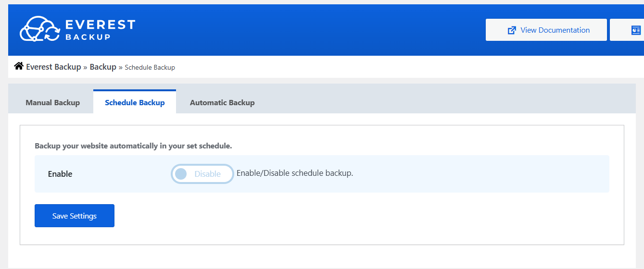This screenshot has width=644, height=269.
Task: Click the external link icon beside View Documentation
Action: point(512,30)
